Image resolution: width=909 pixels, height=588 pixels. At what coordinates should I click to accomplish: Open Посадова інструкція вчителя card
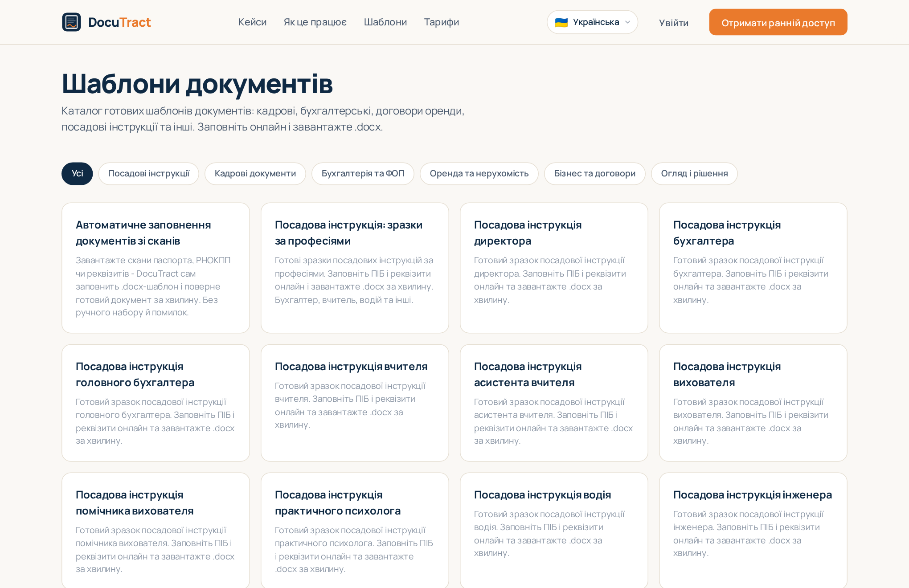click(355, 403)
